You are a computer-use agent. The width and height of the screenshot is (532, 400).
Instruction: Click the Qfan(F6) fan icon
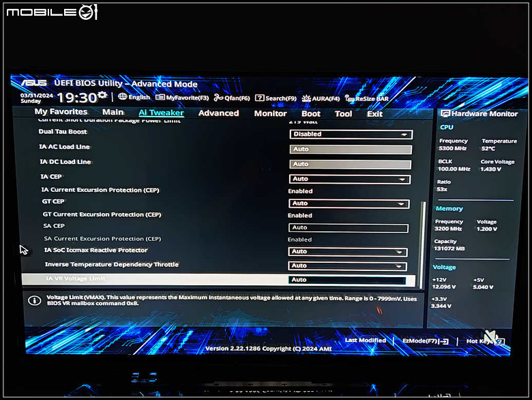pos(218,98)
